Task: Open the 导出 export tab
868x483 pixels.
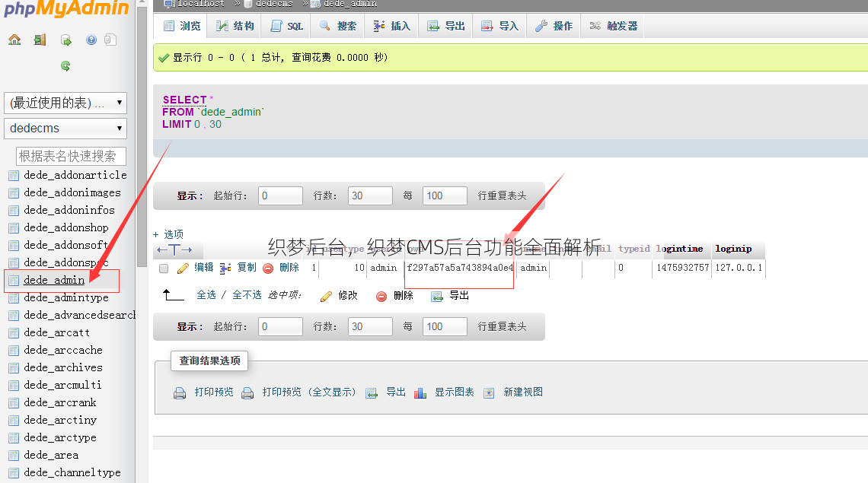Action: (445, 26)
